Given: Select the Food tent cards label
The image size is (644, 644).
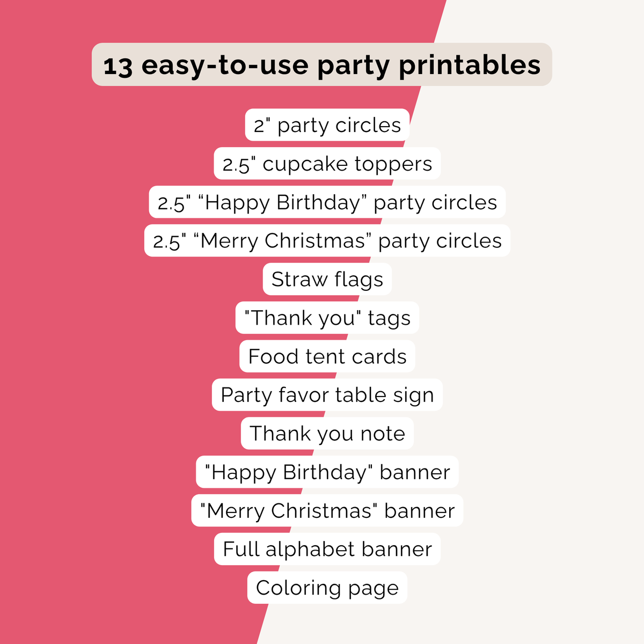Looking at the screenshot, I should [327, 357].
